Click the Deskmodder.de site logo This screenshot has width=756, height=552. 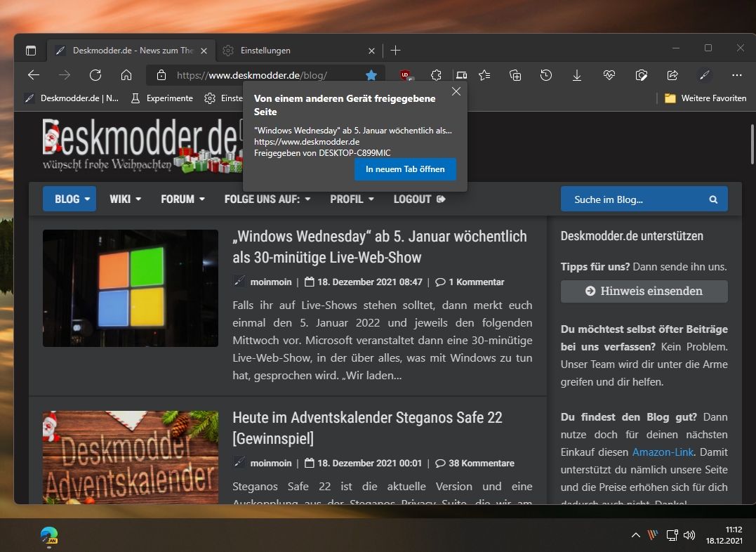pos(142,145)
